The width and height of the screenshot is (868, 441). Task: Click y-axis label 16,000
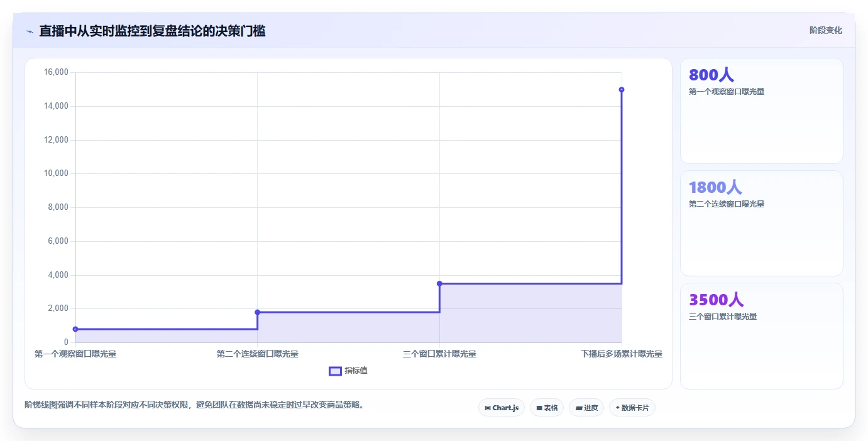[x=56, y=72]
